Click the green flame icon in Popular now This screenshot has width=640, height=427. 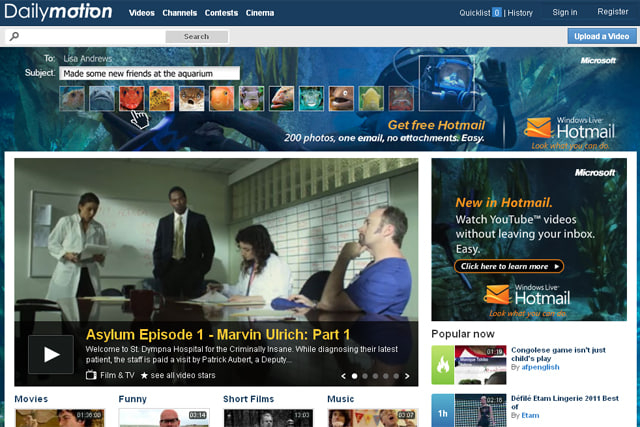click(x=442, y=365)
